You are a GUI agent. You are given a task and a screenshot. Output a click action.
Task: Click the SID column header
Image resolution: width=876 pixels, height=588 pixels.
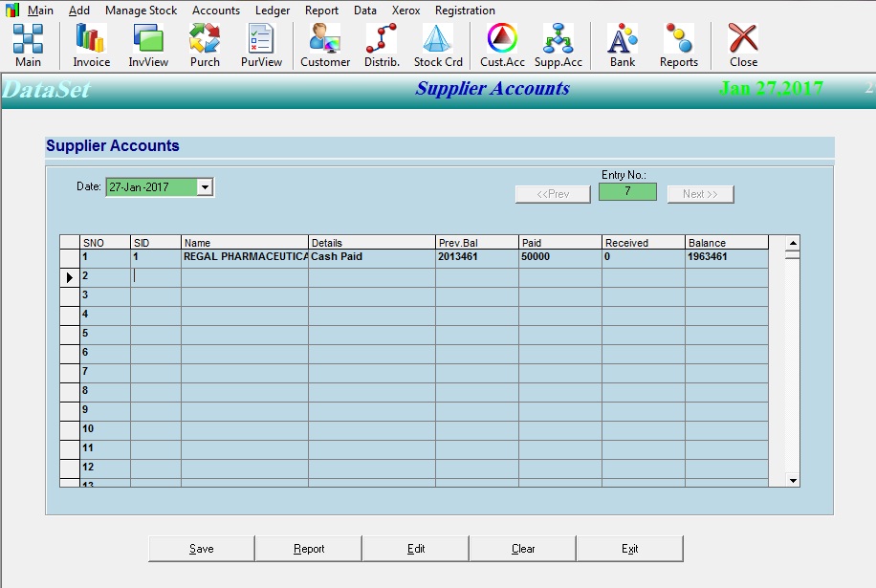pos(156,243)
